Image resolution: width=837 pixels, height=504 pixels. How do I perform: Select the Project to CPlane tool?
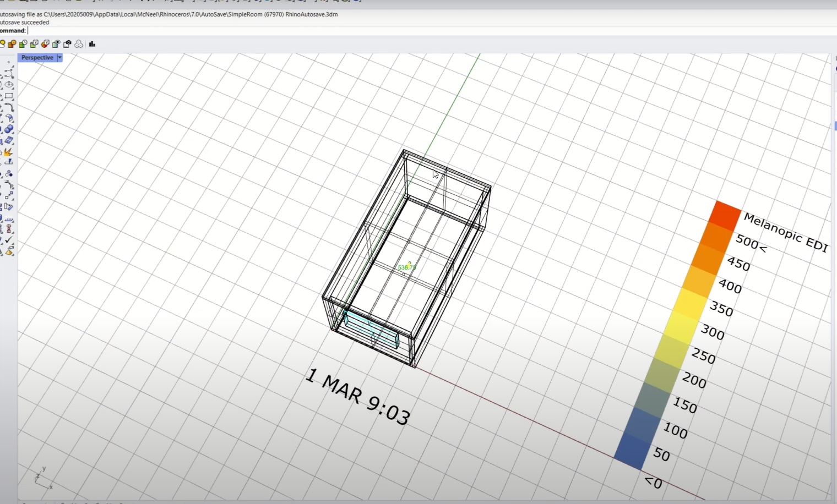(9, 218)
